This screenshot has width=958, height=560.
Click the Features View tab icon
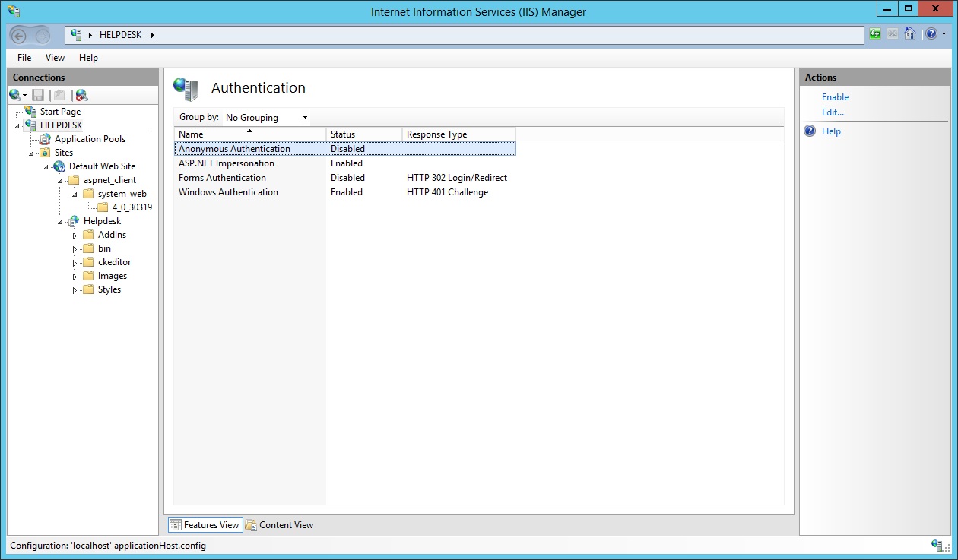coord(176,525)
